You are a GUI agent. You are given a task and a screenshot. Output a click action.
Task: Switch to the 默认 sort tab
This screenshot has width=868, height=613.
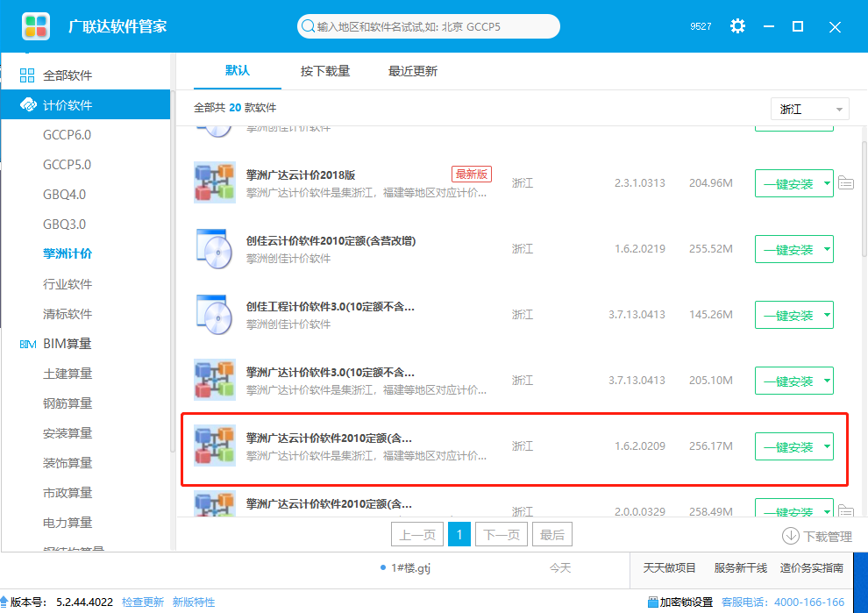(238, 70)
